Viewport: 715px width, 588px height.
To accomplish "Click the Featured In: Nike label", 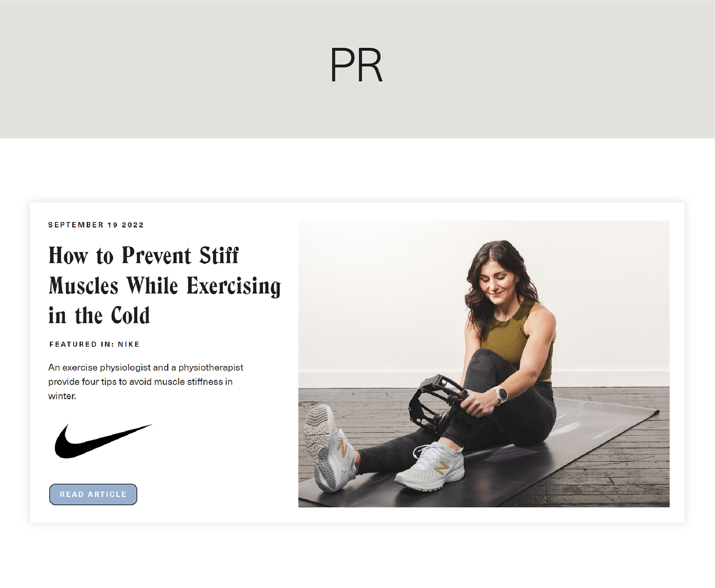I will click(95, 344).
